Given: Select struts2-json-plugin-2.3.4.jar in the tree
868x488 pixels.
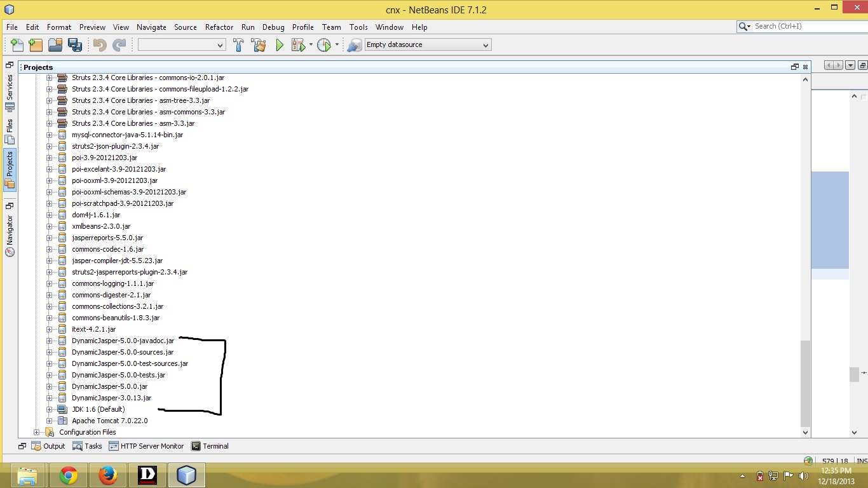Looking at the screenshot, I should click(116, 146).
